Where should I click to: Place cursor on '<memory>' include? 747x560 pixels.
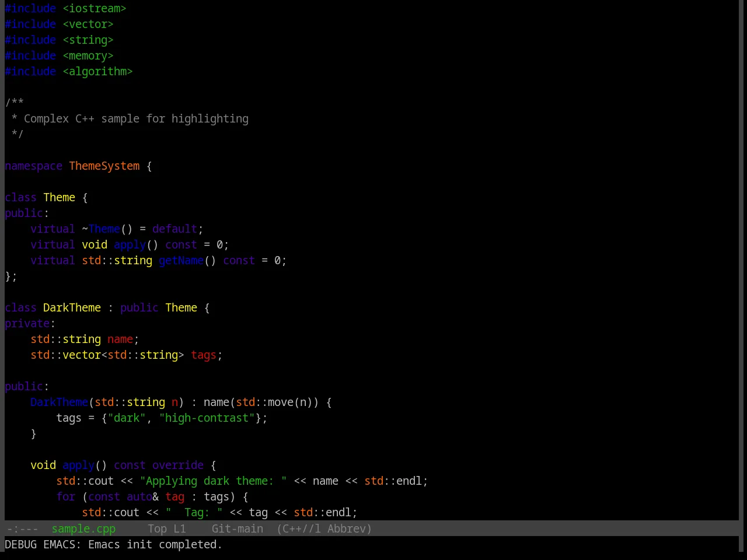click(x=88, y=56)
